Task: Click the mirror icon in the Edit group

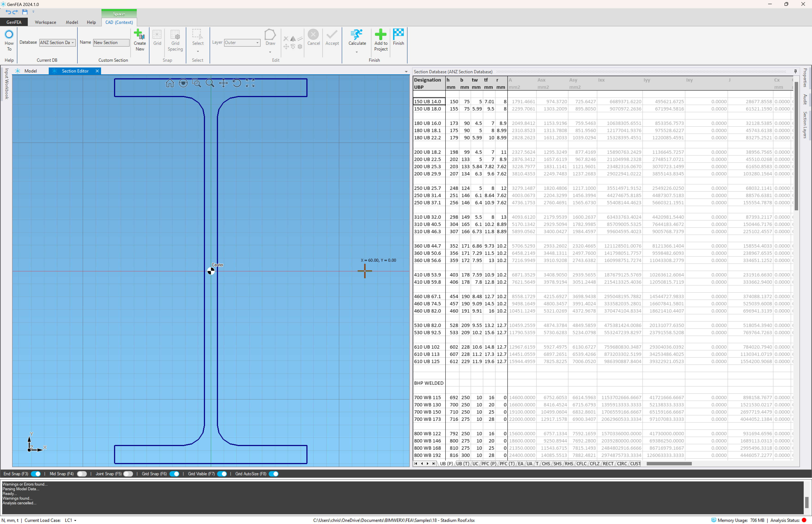Action: 293,38
